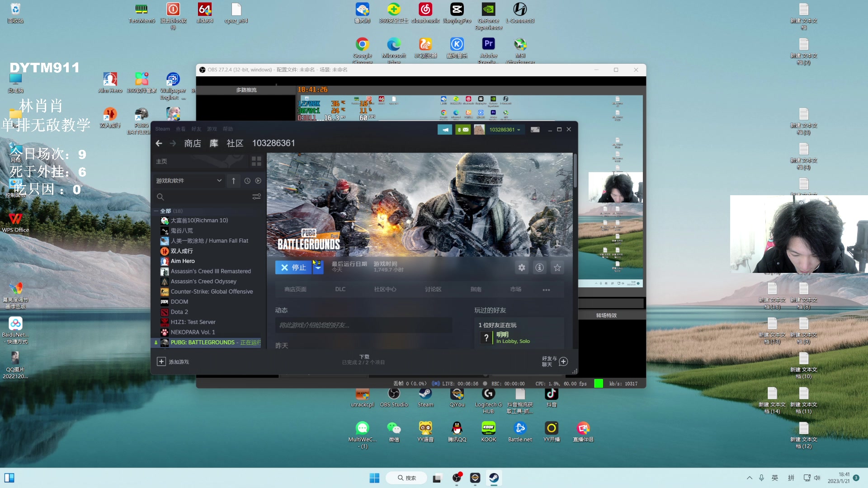Open PUBG game settings gear icon
Image resolution: width=868 pixels, height=488 pixels.
[x=522, y=267]
